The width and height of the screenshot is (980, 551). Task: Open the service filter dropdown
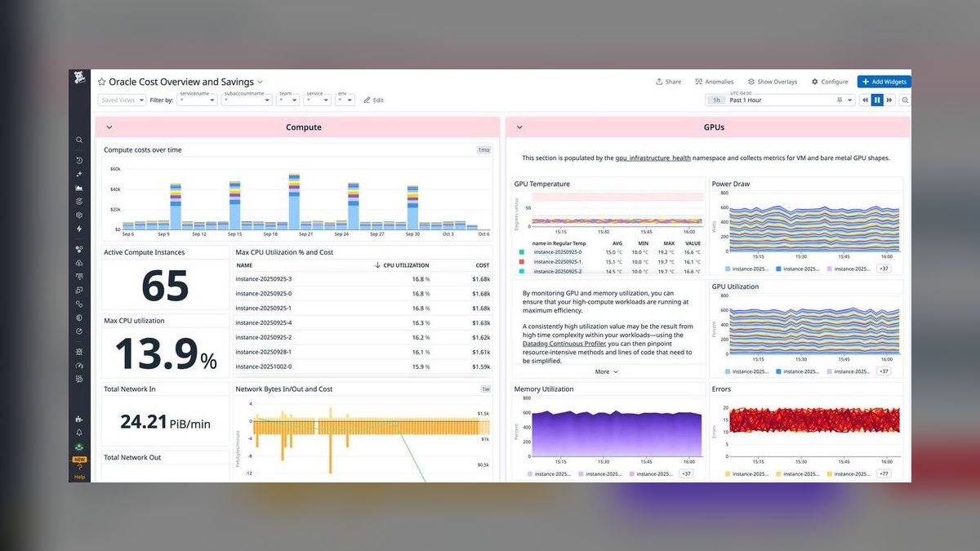(318, 100)
